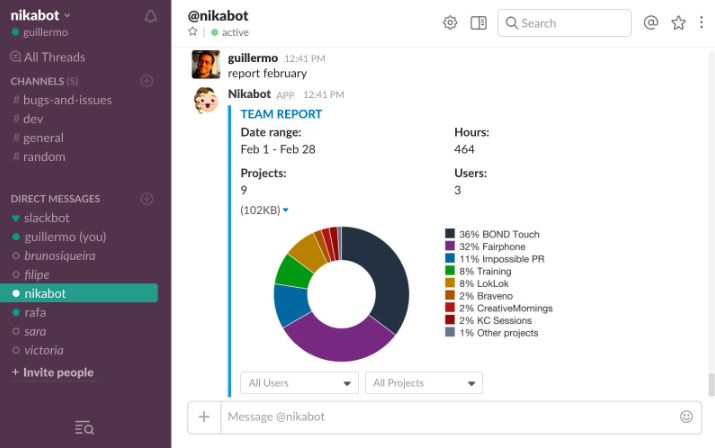Image resolution: width=715 pixels, height=448 pixels.
Task: Open the bugs-and-issues channel
Action: [62, 100]
